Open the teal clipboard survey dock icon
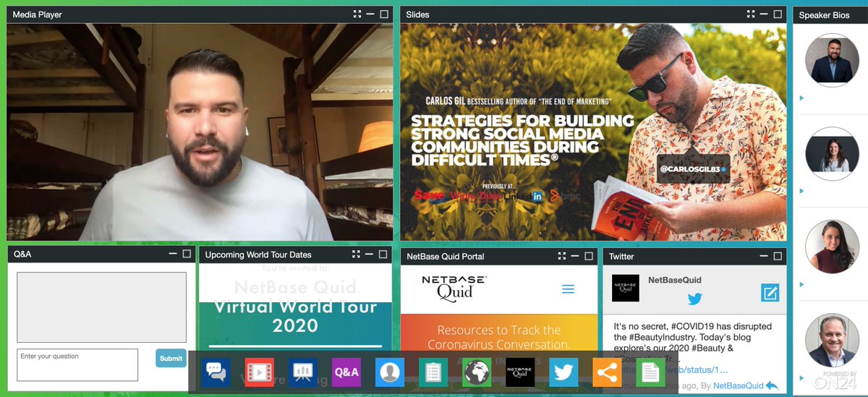The image size is (868, 397). [433, 372]
